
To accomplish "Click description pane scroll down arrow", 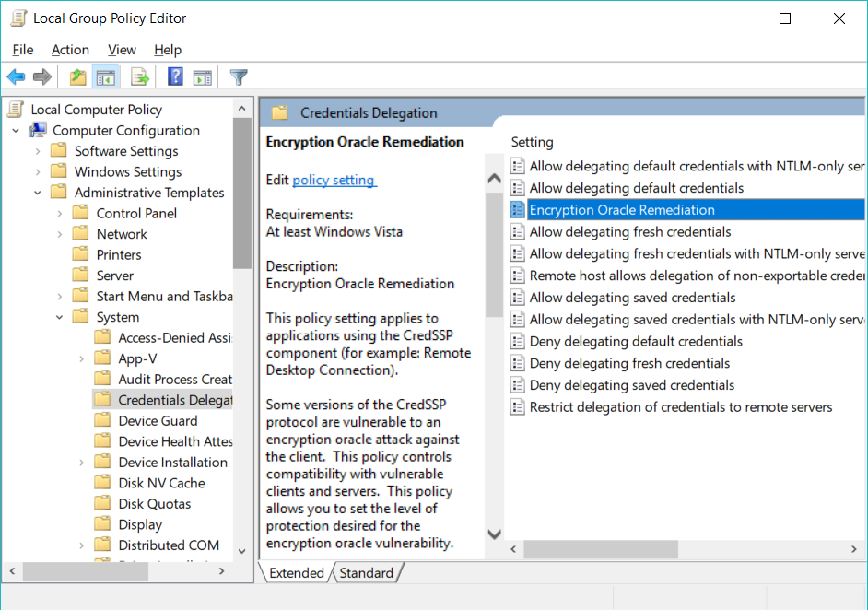I will 494,534.
